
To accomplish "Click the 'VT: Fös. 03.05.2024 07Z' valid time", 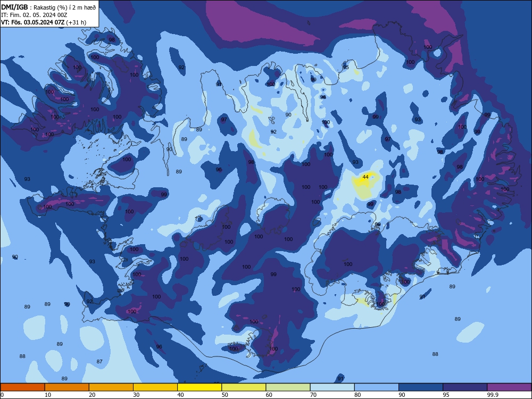I will 32,22.
